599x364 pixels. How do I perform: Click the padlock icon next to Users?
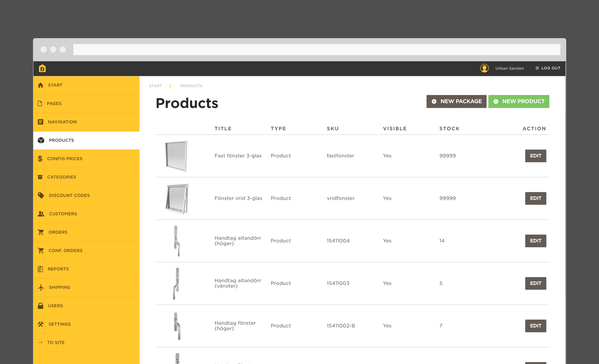(x=41, y=306)
